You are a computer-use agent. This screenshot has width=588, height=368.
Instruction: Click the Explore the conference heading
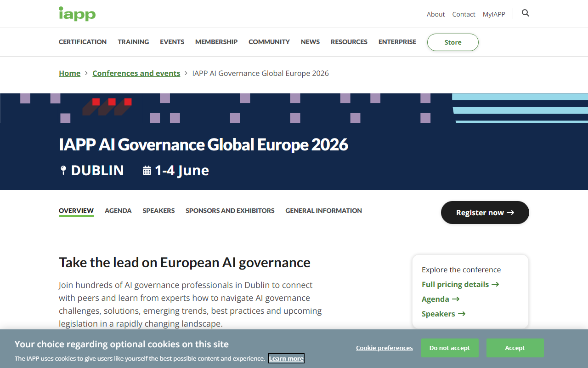coord(461,270)
